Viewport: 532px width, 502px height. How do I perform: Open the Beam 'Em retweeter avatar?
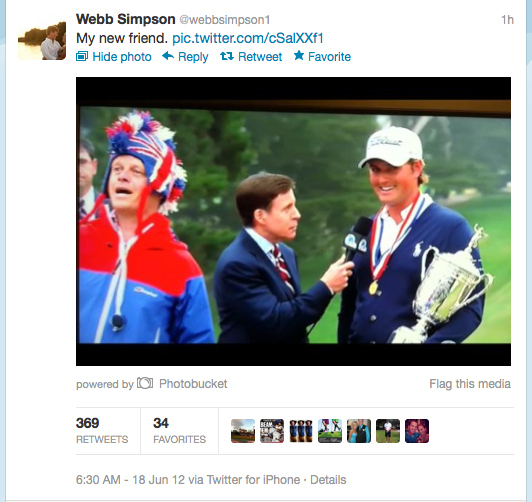[x=272, y=431]
